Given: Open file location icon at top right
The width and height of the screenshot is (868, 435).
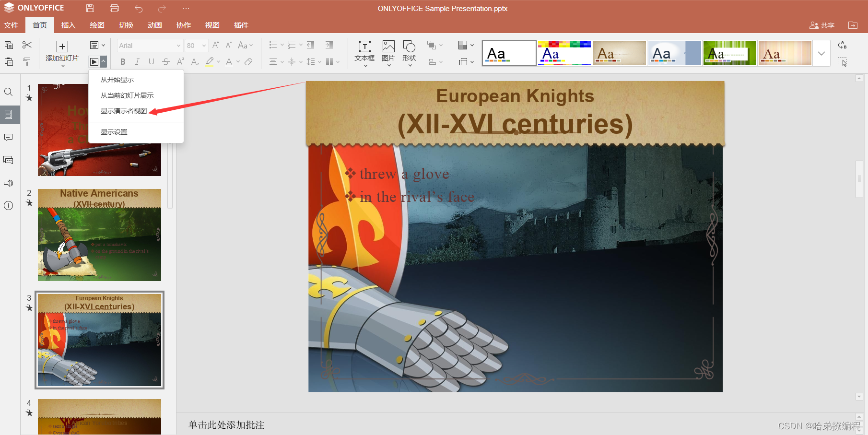Looking at the screenshot, I should pos(853,25).
